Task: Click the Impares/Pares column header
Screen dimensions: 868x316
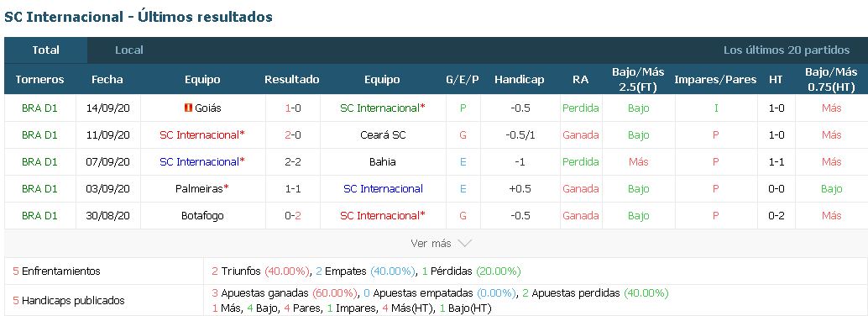Action: click(715, 79)
